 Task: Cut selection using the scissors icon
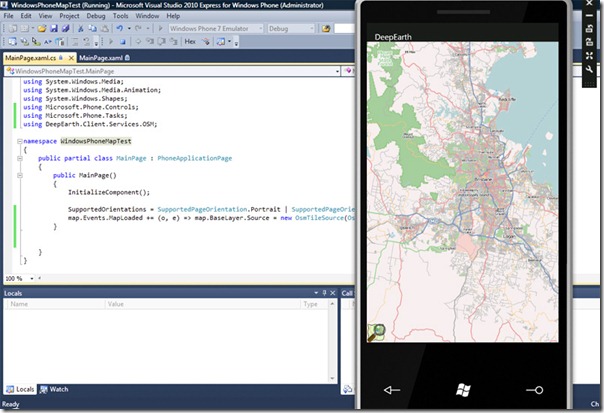[81, 29]
